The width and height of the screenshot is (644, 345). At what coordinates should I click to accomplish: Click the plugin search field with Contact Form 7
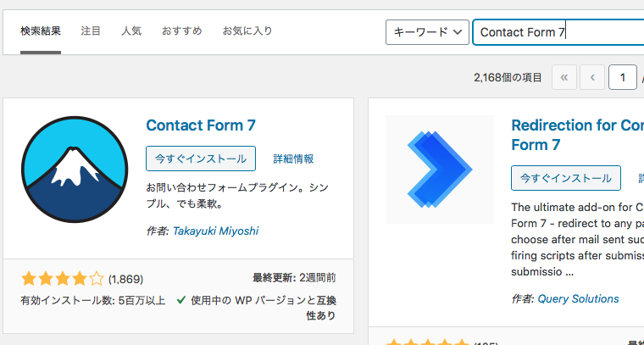tap(558, 32)
